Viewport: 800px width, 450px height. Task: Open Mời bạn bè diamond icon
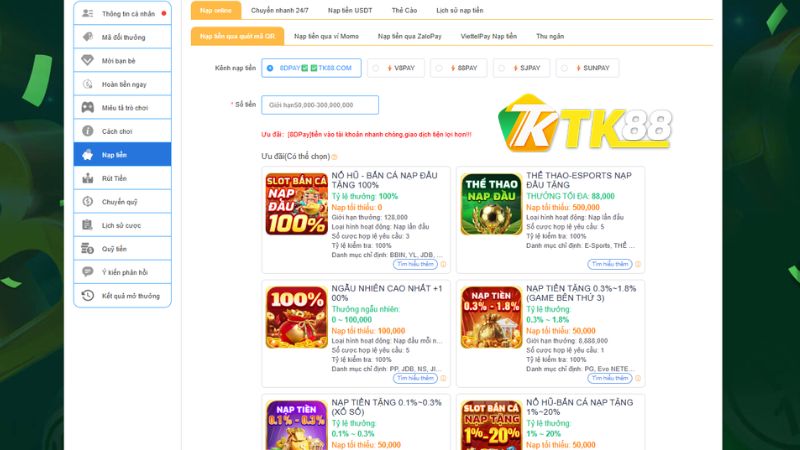[88, 60]
